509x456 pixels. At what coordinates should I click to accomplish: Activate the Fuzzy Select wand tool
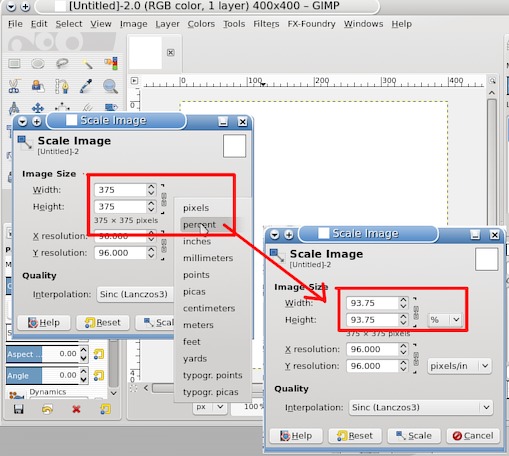[x=87, y=63]
